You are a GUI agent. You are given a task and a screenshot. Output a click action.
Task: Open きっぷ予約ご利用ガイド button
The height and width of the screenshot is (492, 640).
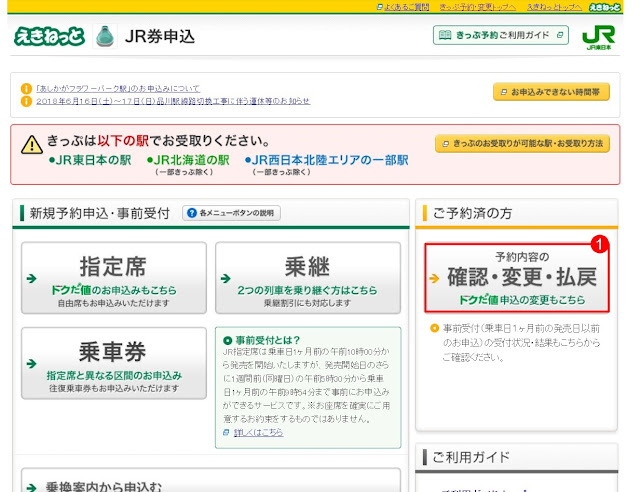501,35
